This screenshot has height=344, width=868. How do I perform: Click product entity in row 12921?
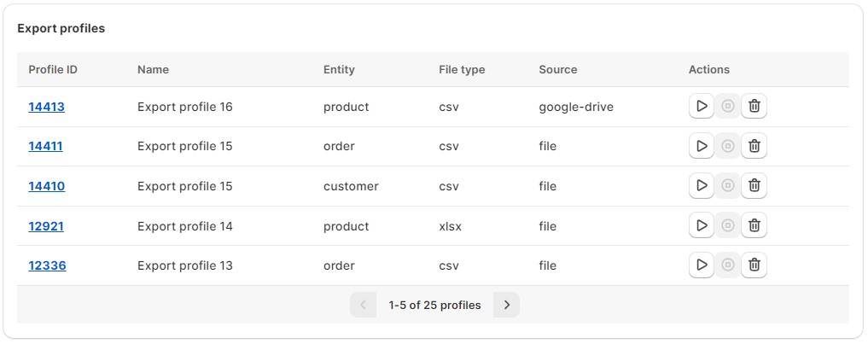click(x=346, y=226)
